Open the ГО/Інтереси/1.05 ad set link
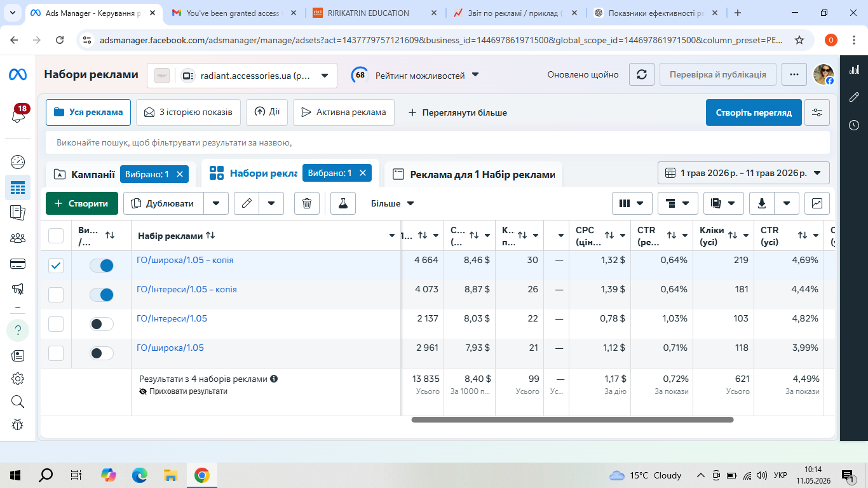This screenshot has width=868, height=488. click(172, 318)
